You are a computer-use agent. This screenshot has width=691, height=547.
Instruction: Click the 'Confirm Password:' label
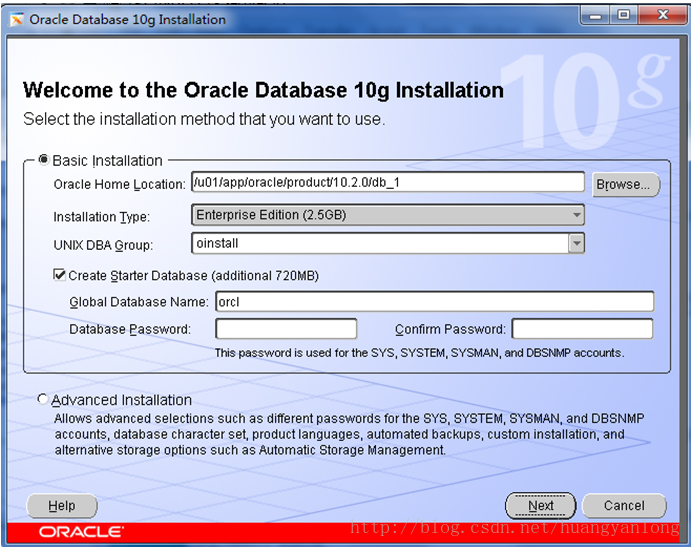(450, 329)
